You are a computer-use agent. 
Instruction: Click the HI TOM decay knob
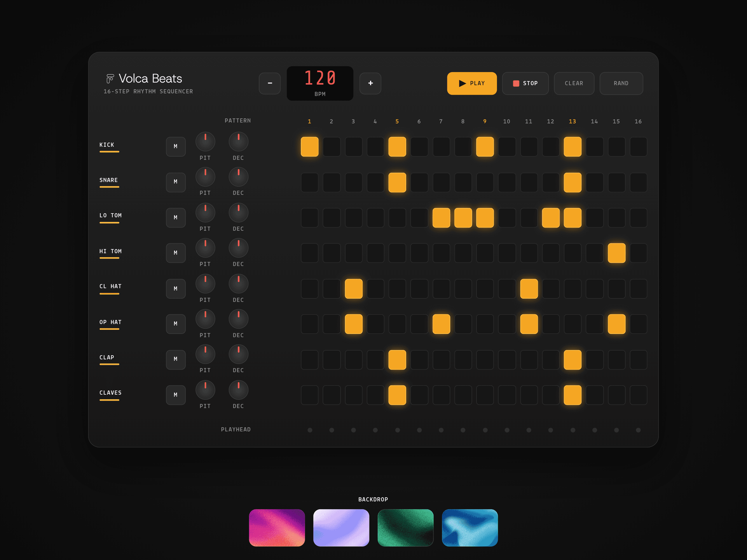(238, 248)
